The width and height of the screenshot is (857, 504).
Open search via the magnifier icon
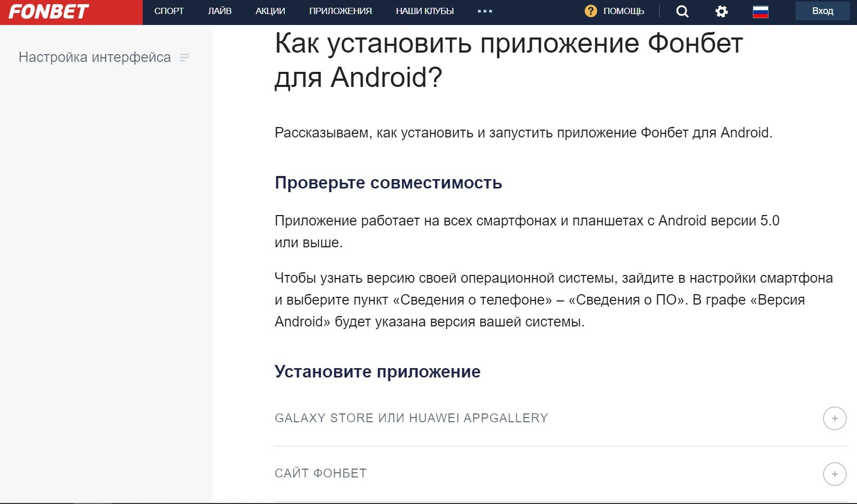coord(682,11)
